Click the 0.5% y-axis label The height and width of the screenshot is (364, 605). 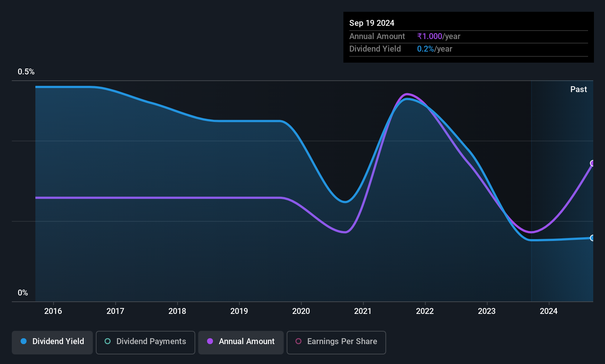[26, 72]
